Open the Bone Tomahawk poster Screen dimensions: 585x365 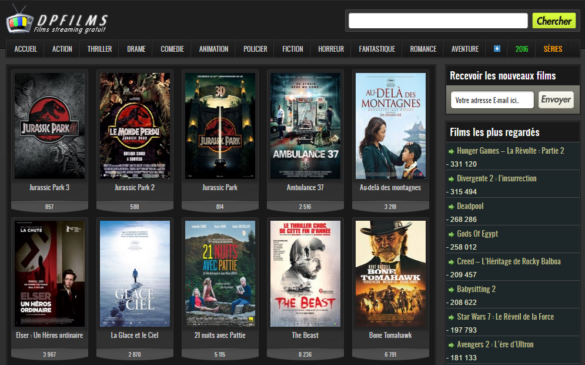tap(391, 274)
